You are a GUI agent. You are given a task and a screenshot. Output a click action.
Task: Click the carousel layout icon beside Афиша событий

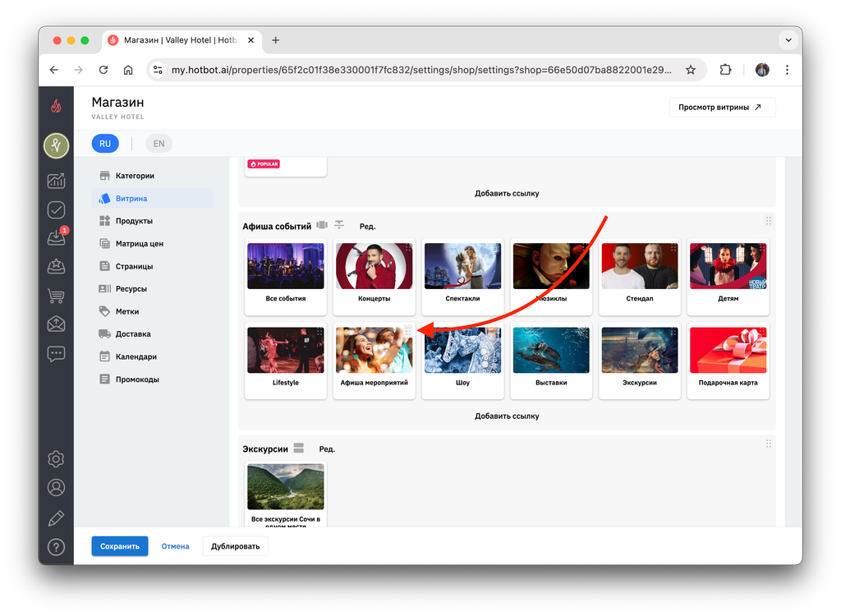[x=322, y=225]
